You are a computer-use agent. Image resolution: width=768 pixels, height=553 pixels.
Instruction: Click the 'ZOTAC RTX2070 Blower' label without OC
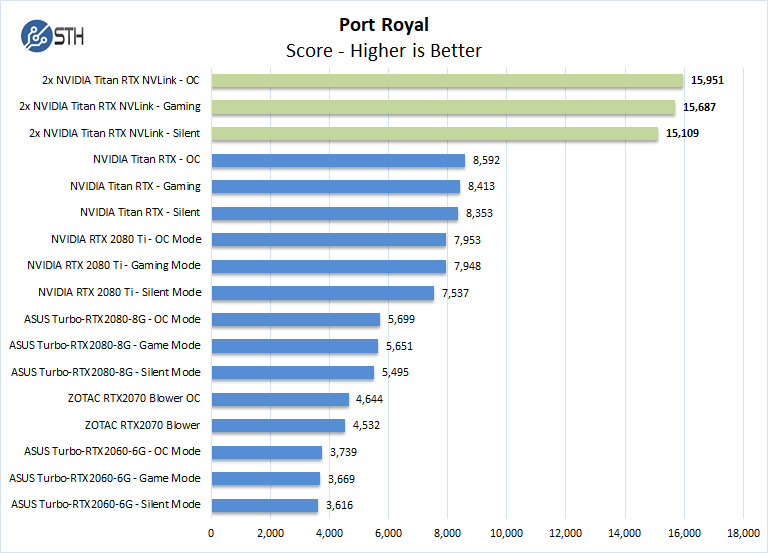[x=143, y=425]
